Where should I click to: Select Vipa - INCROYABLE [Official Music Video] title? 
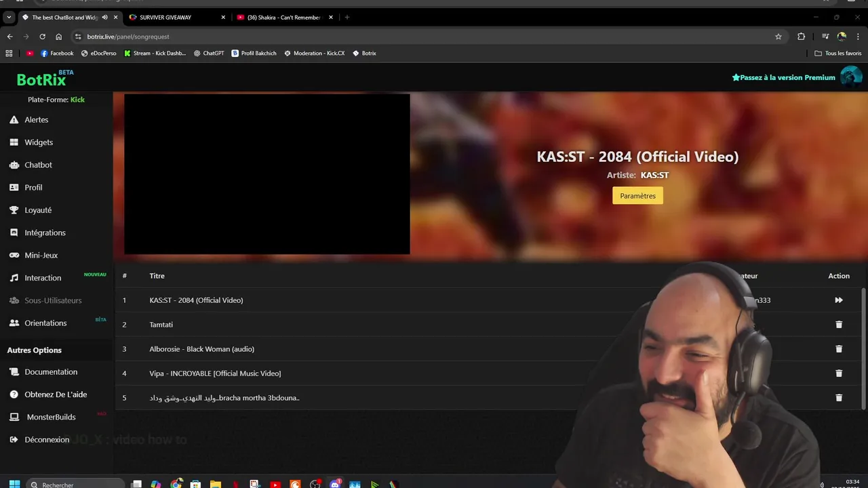(x=215, y=373)
